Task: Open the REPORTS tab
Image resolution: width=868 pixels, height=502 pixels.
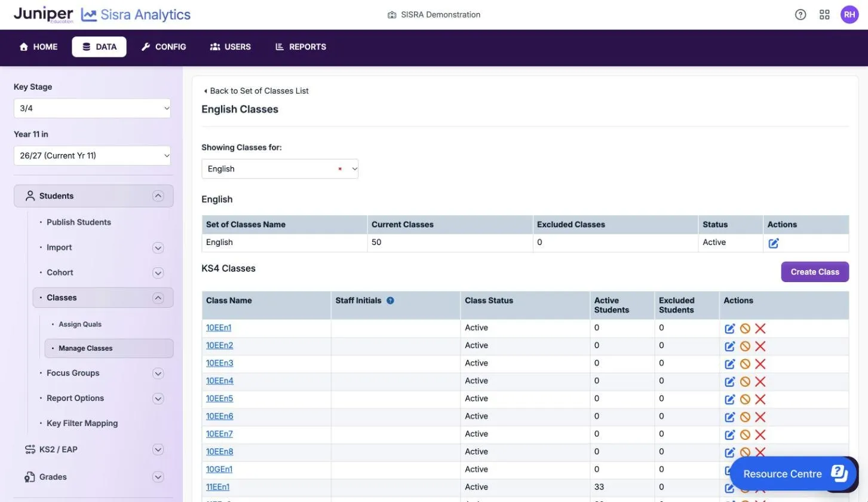Action: (300, 47)
